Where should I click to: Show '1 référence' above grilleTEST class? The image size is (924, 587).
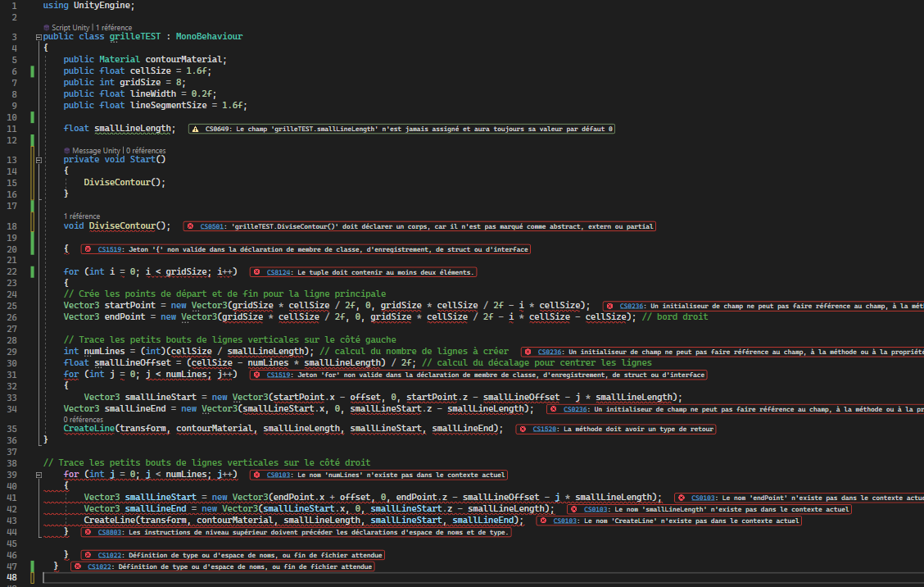114,28
